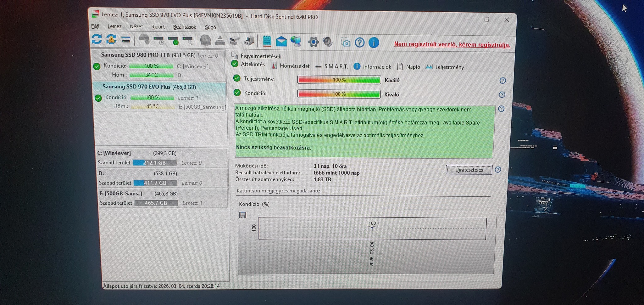Click help icon beside the Teljesítmény bar
644x305 pixels.
pyautogui.click(x=503, y=81)
